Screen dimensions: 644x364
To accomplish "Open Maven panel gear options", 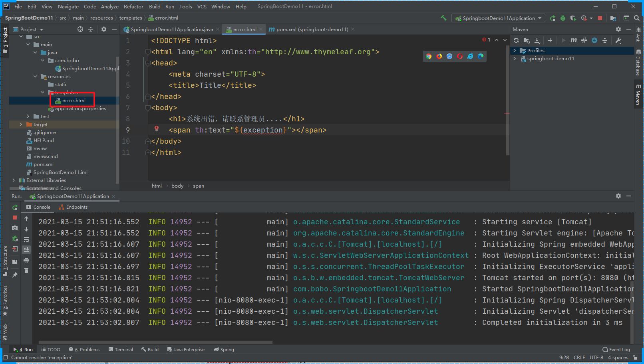I will click(618, 29).
